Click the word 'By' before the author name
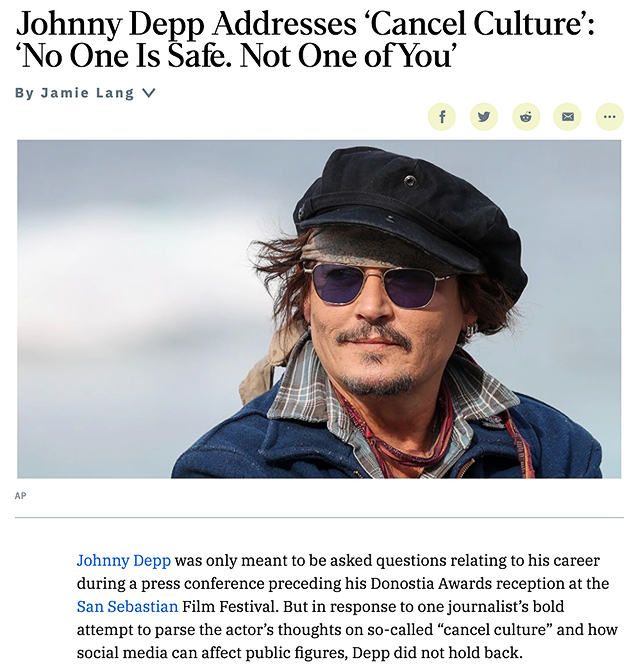The height and width of the screenshot is (669, 636). coord(24,93)
